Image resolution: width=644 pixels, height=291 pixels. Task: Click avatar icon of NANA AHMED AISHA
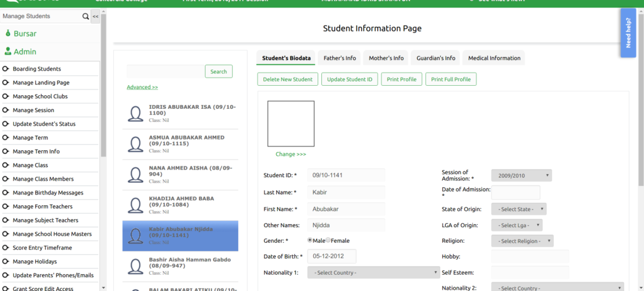[136, 175]
